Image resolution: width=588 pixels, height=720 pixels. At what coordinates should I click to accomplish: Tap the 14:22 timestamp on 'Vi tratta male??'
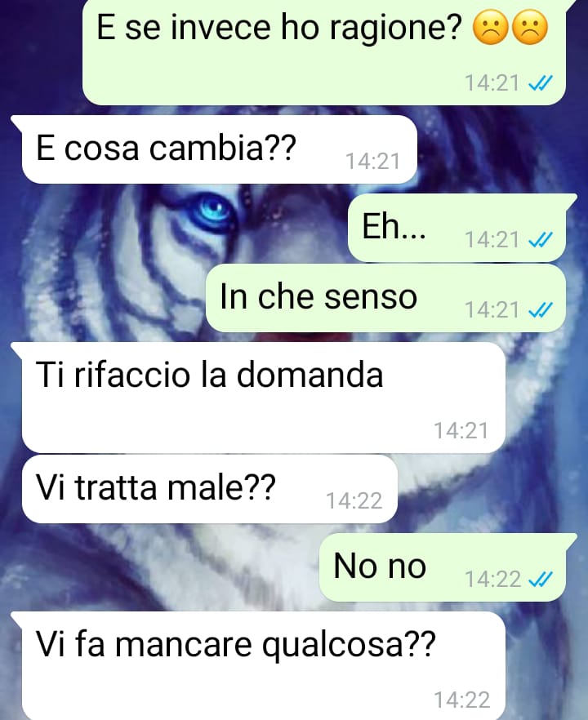[354, 501]
